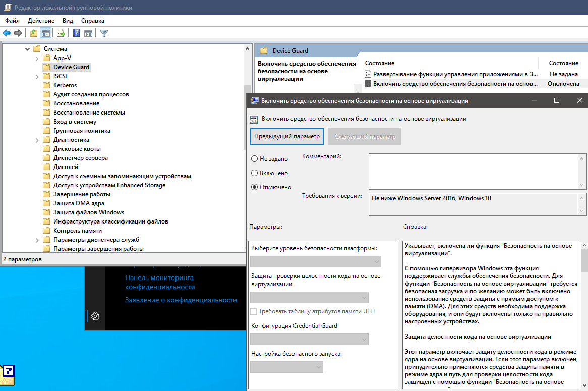
Task: Click the gear settings icon in dark panel
Action: [x=95, y=316]
